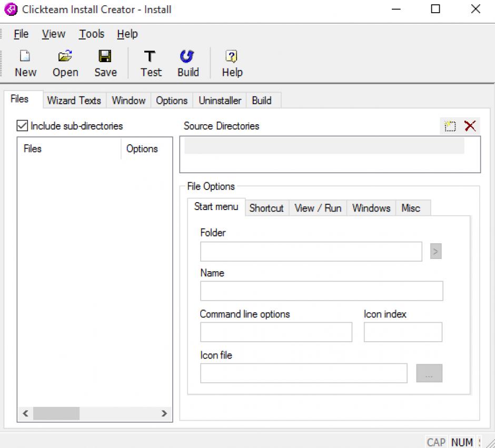Toggle Include sub-directories checkbox
The height and width of the screenshot is (448, 495).
click(x=23, y=126)
